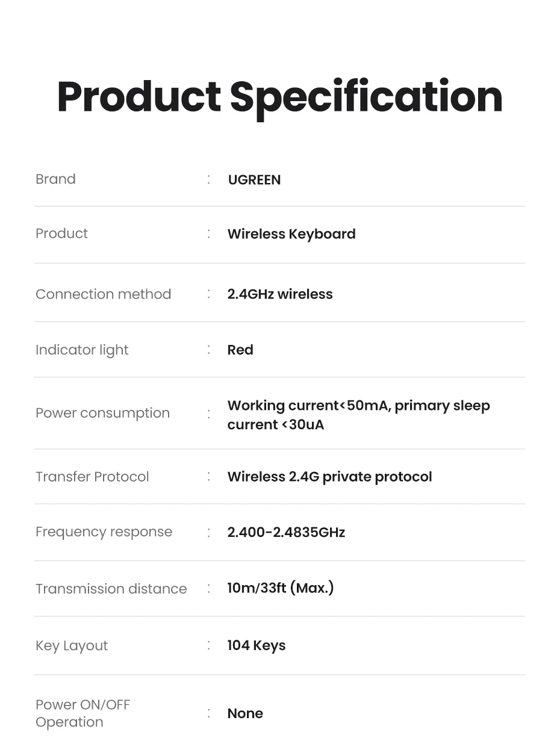
Task: Select the 104 Keys value
Action: tap(257, 646)
